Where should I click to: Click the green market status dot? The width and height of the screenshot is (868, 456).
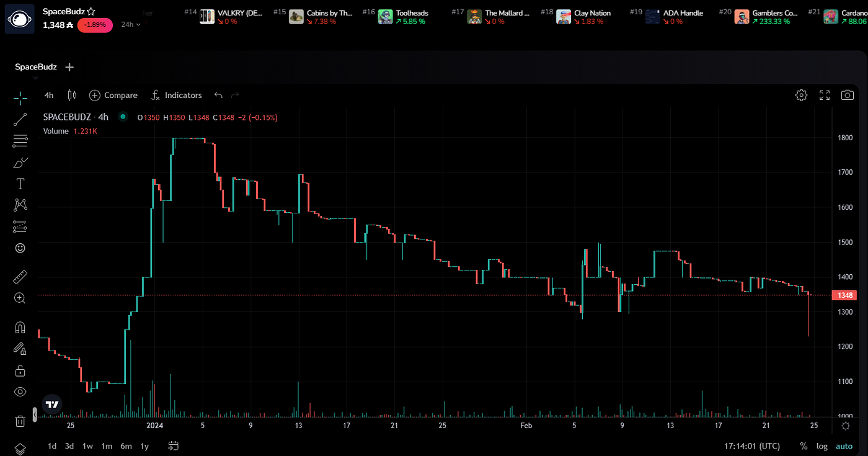click(123, 117)
